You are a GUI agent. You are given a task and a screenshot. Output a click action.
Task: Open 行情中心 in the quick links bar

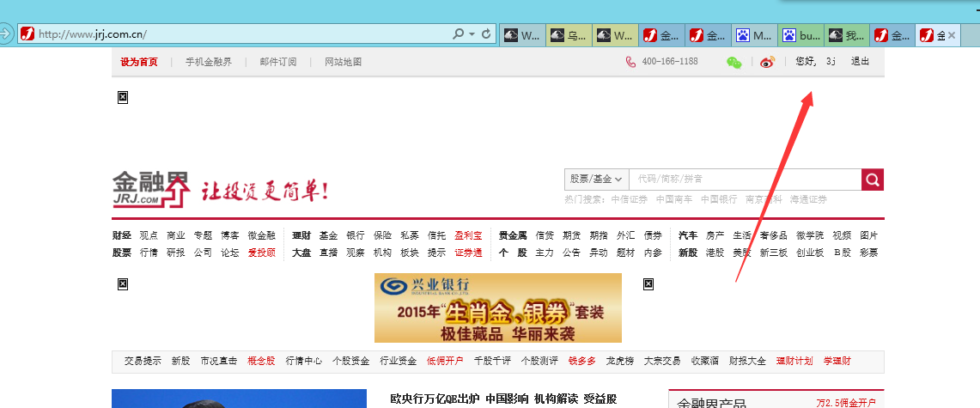coord(304,361)
